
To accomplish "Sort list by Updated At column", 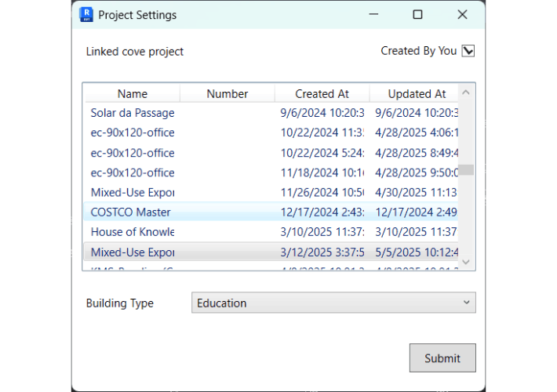I will pyautogui.click(x=416, y=94).
